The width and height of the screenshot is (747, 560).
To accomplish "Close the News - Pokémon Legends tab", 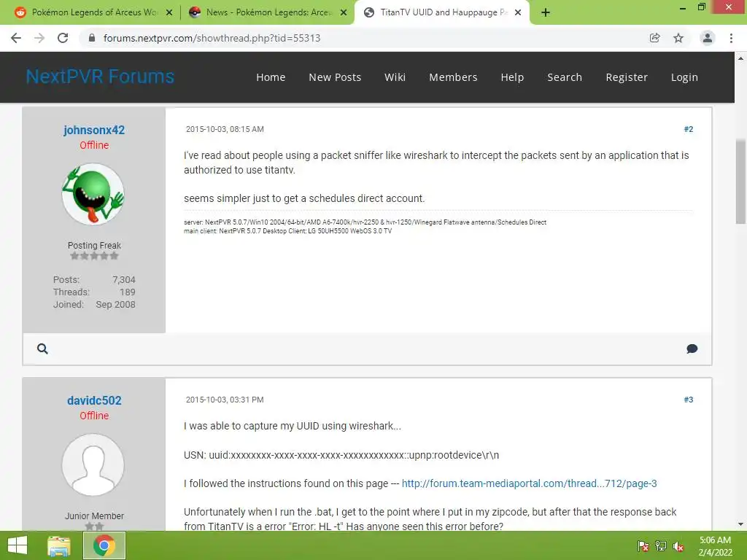I will [x=344, y=12].
